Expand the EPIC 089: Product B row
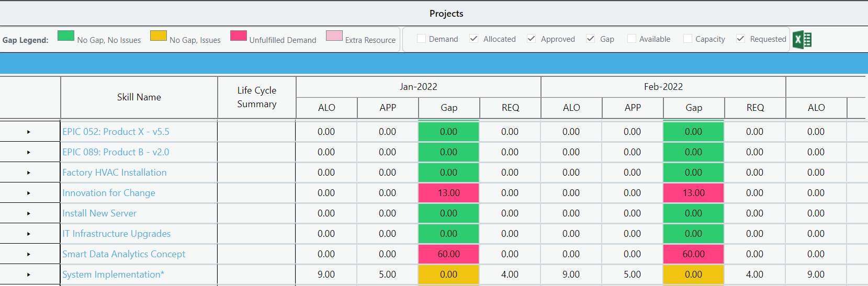The image size is (868, 286). point(29,152)
